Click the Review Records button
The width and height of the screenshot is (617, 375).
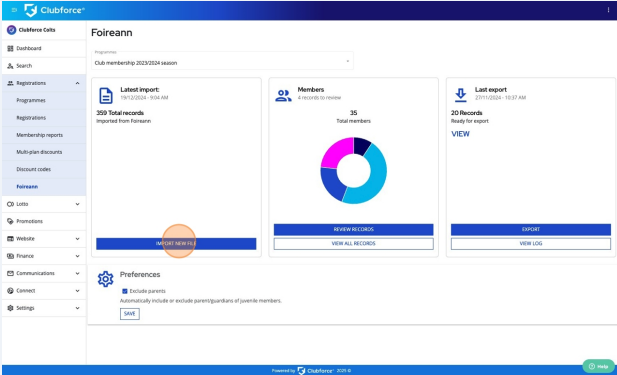[x=353, y=229]
